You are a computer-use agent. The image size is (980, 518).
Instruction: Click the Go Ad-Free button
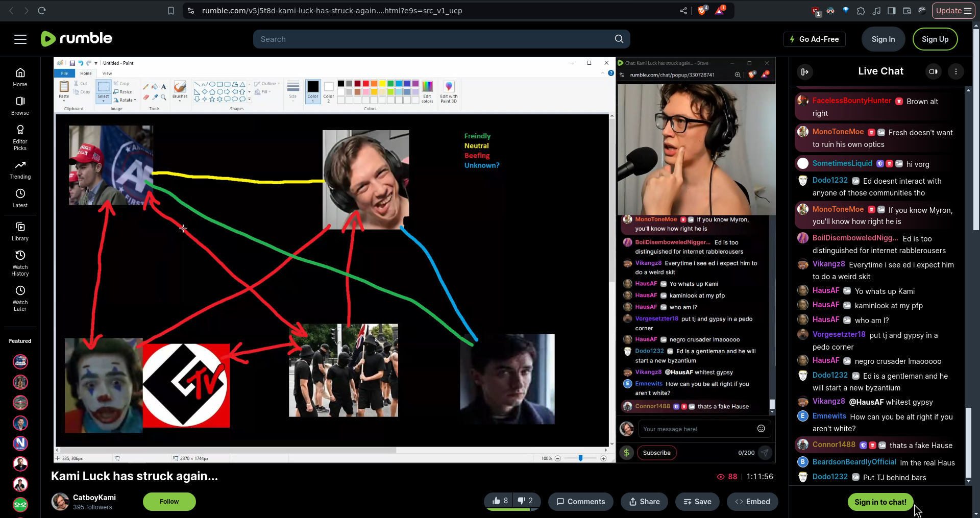(815, 39)
